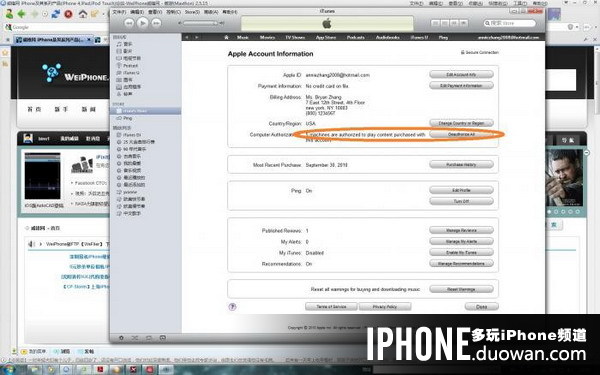This screenshot has width=600, height=375.
Task: Click the Manage My Alerts button
Action: (x=461, y=241)
